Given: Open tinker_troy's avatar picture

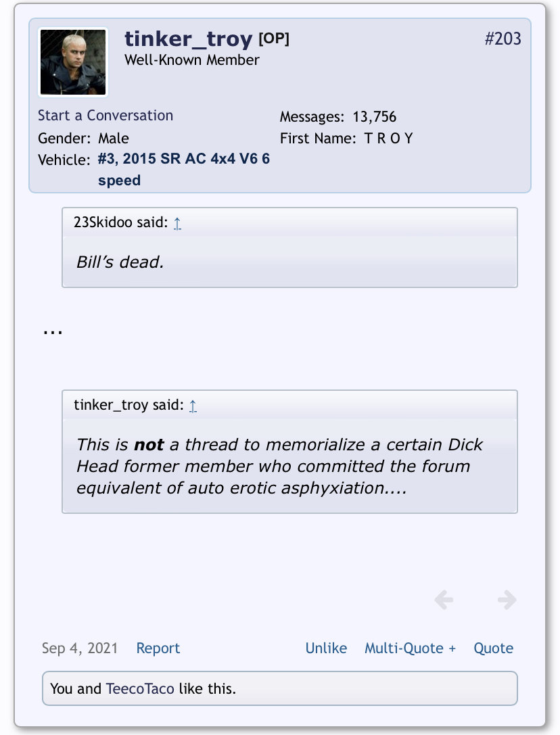Looking at the screenshot, I should tap(73, 62).
